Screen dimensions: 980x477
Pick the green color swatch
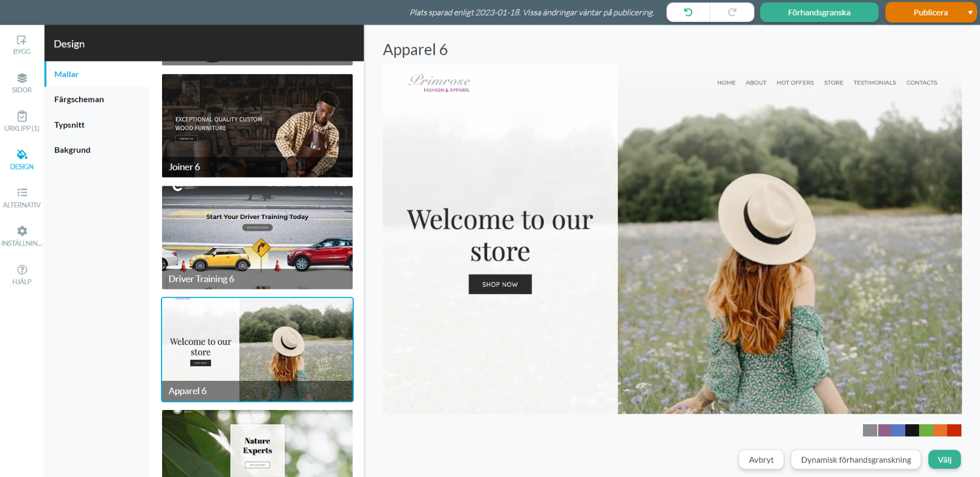point(926,430)
